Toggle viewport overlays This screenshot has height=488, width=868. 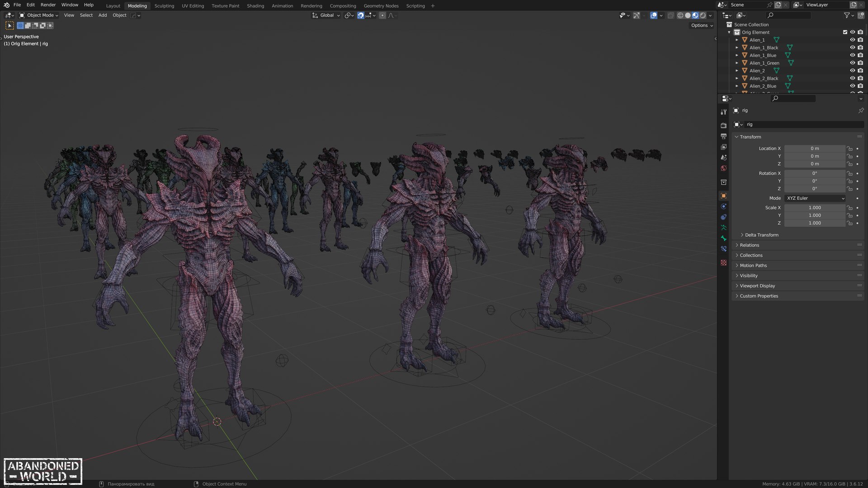click(x=654, y=15)
